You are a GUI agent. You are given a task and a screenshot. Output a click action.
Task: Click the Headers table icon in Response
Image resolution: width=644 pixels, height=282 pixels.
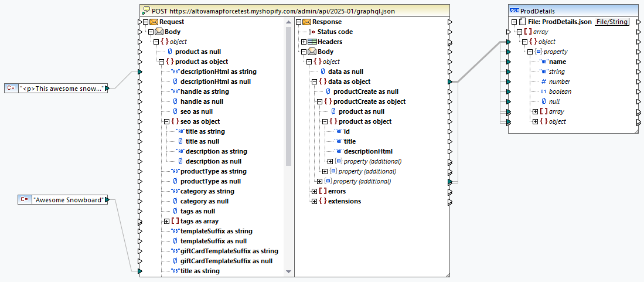[312, 42]
